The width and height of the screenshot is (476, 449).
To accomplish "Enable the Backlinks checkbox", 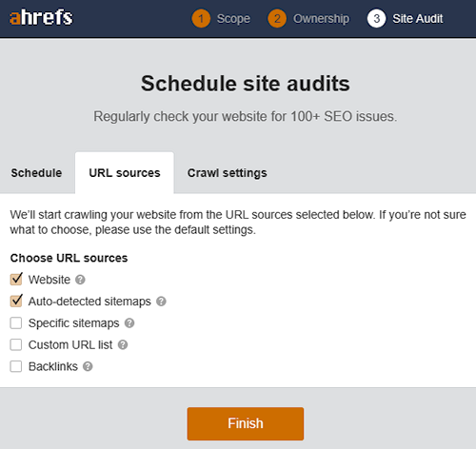I will (16, 366).
